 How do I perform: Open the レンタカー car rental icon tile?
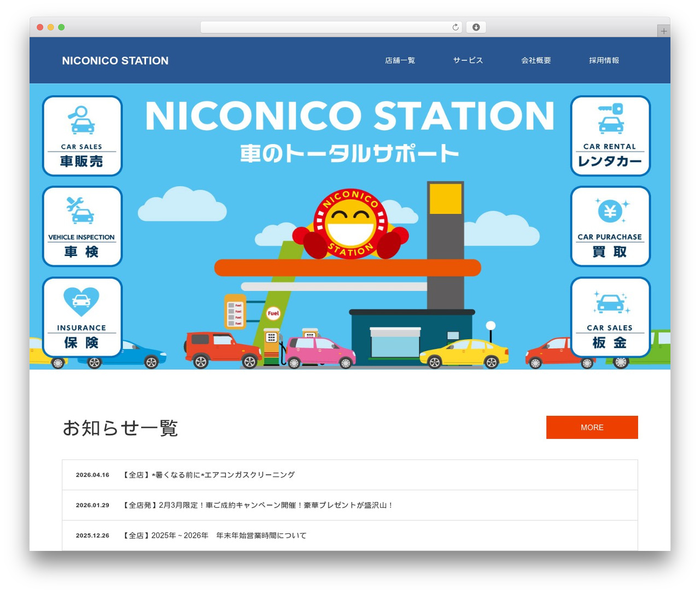point(610,136)
